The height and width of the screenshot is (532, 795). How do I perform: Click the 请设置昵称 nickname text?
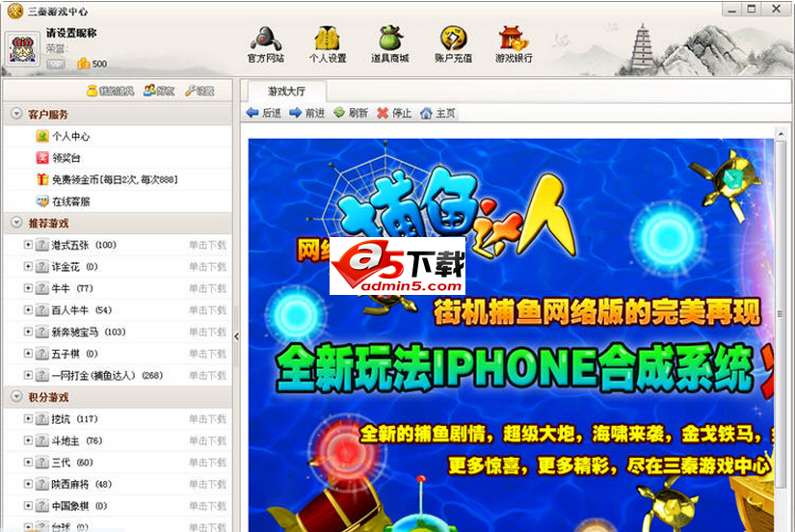(x=71, y=33)
